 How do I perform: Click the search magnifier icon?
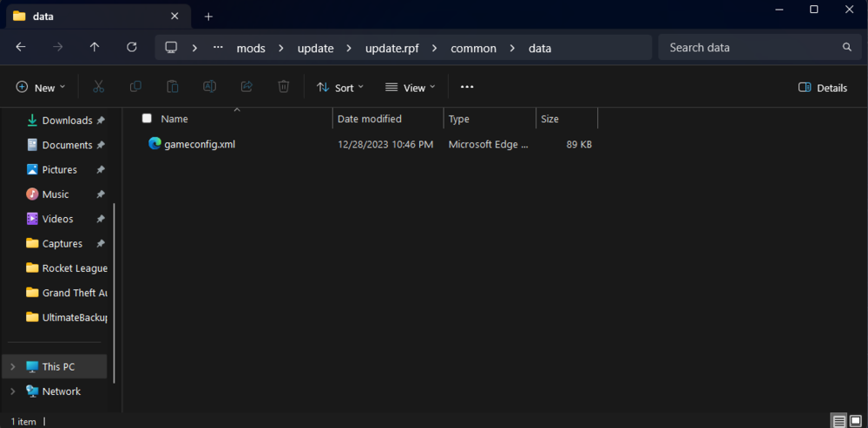847,48
